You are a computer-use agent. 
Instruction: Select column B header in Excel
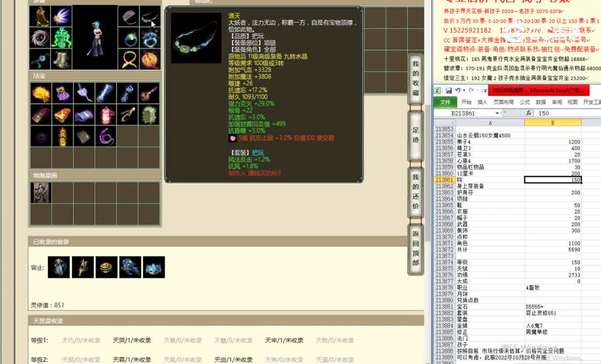point(553,123)
